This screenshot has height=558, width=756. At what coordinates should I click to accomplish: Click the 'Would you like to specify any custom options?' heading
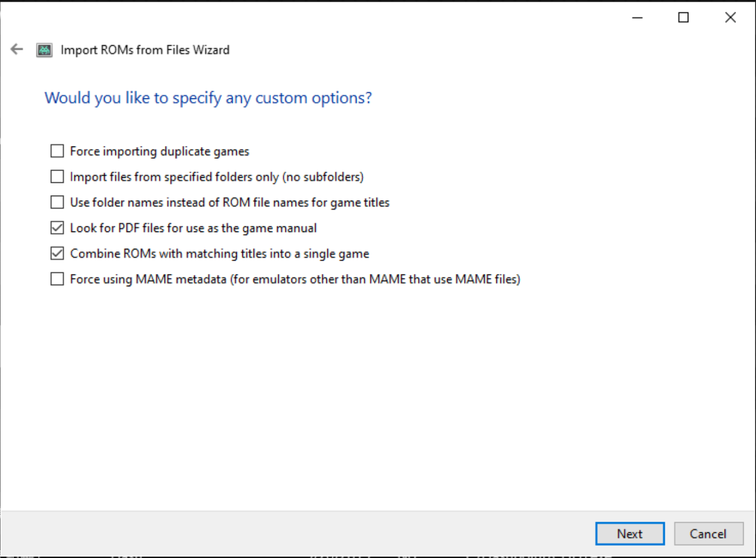point(208,98)
